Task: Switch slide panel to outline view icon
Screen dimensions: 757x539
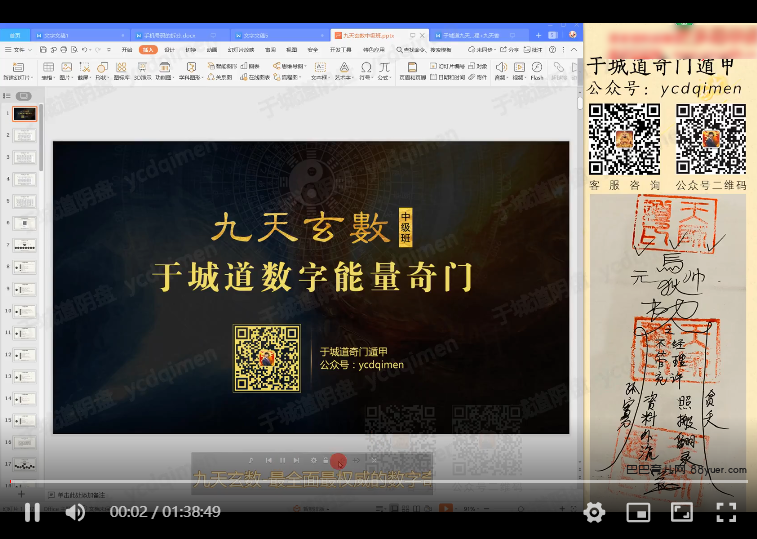Action: tap(7, 96)
